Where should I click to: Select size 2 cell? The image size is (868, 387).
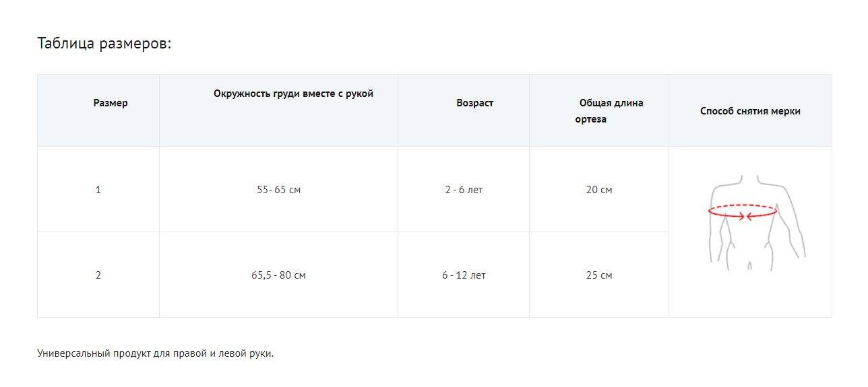(98, 275)
